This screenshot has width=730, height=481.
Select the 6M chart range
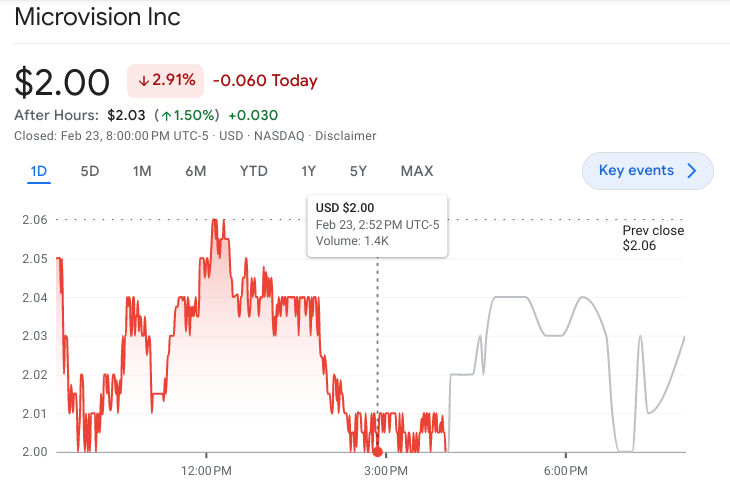coord(196,171)
